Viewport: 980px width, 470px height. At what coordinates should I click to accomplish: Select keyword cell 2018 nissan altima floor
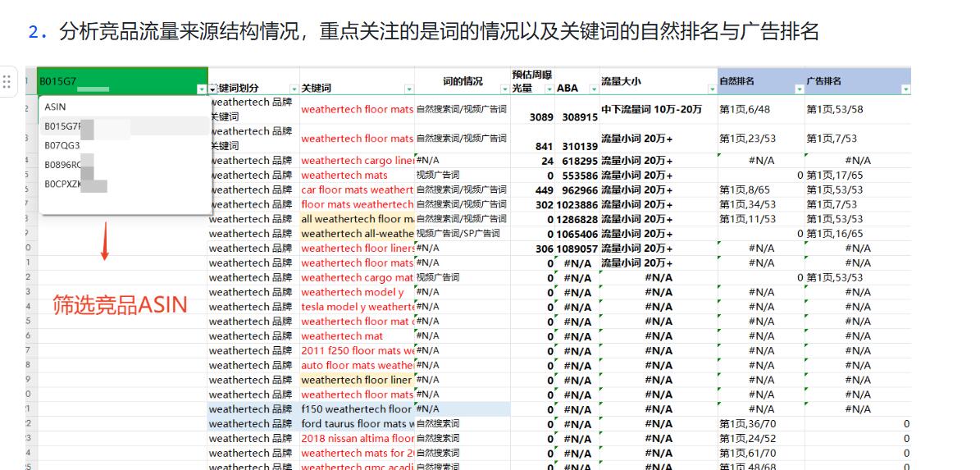pyautogui.click(x=358, y=438)
